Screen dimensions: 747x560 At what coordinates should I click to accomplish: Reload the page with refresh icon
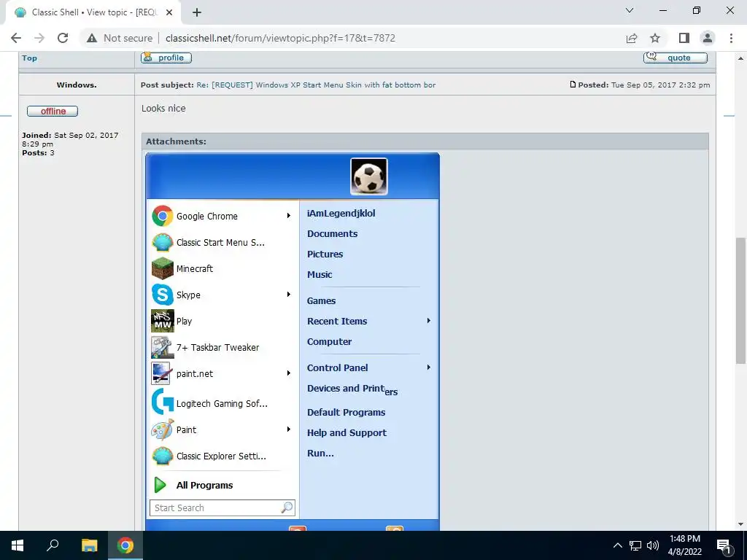coord(63,38)
